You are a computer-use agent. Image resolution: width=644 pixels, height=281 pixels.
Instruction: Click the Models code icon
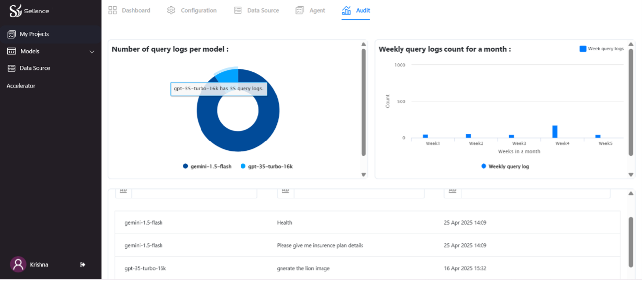click(x=11, y=51)
